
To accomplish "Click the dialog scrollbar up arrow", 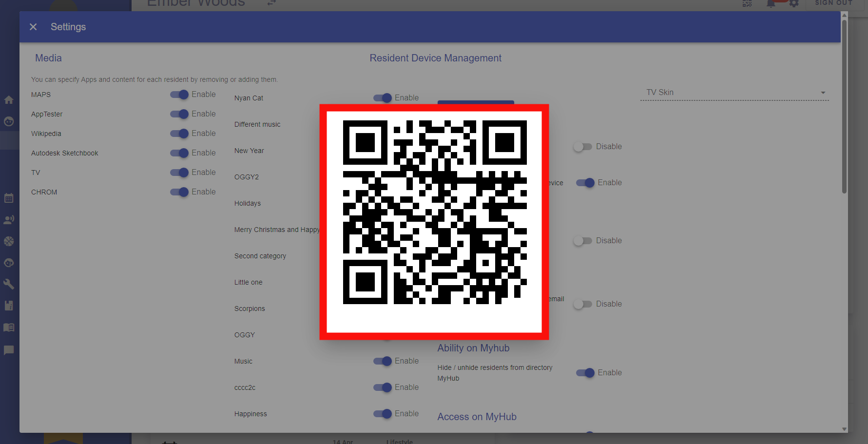I will tap(845, 15).
